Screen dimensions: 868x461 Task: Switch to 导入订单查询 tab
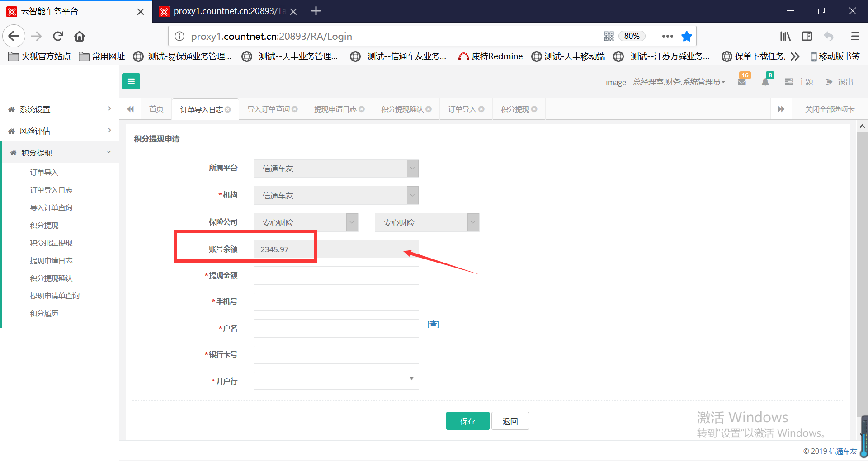268,109
